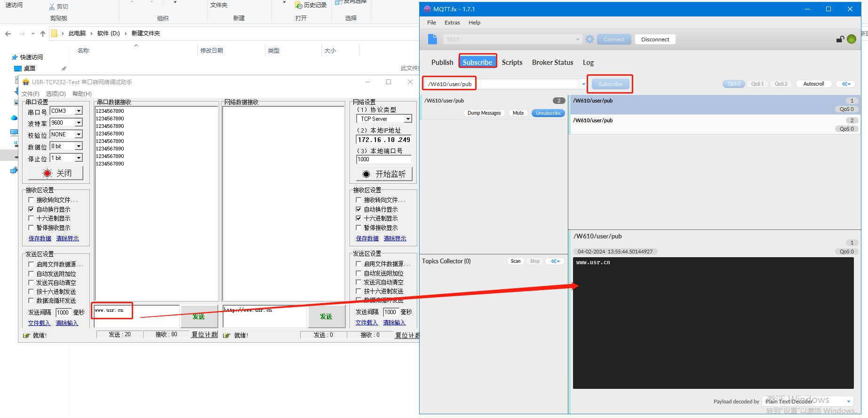Viewport: 868px width, 418px height.
Task: Open the TCP Server protocol type dropdown
Action: tap(408, 119)
